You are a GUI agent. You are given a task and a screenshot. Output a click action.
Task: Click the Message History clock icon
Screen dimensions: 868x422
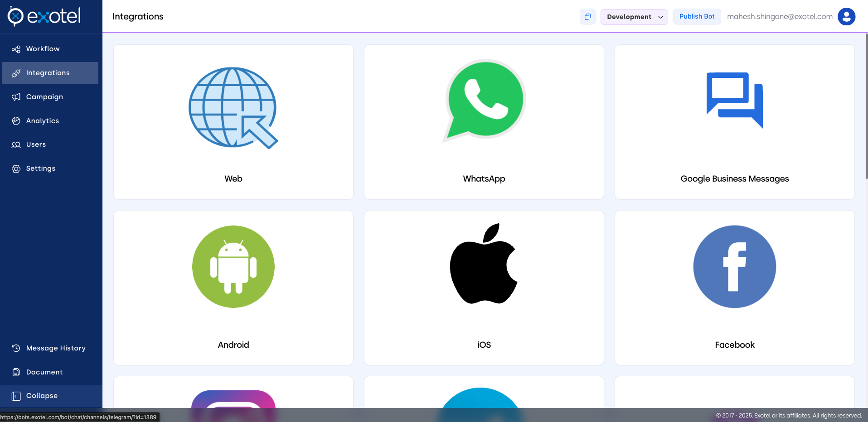pos(16,348)
